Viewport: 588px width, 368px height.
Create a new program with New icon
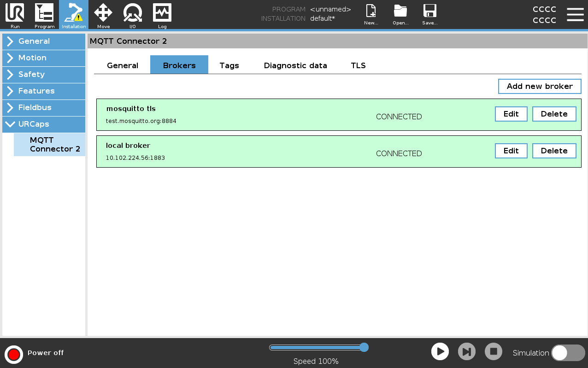pyautogui.click(x=371, y=14)
